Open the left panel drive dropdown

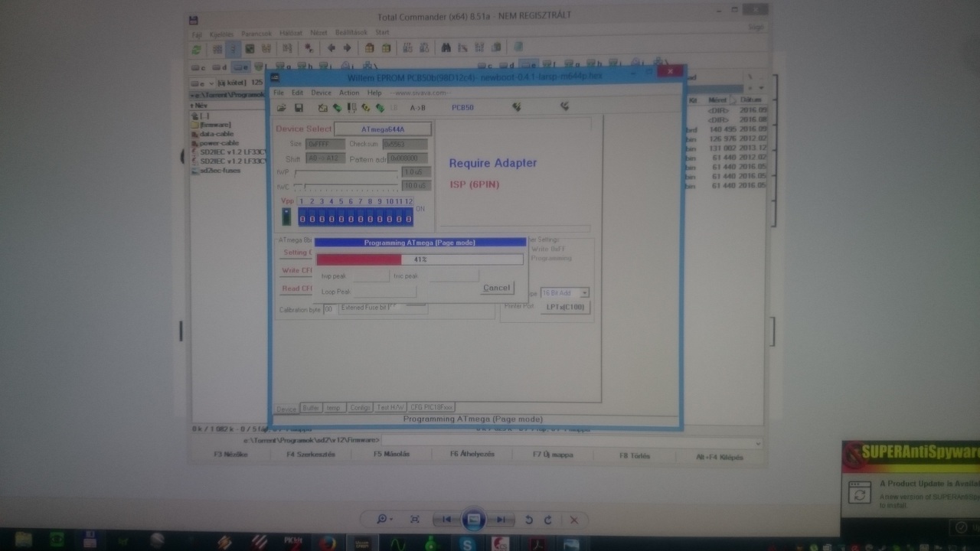click(x=203, y=83)
